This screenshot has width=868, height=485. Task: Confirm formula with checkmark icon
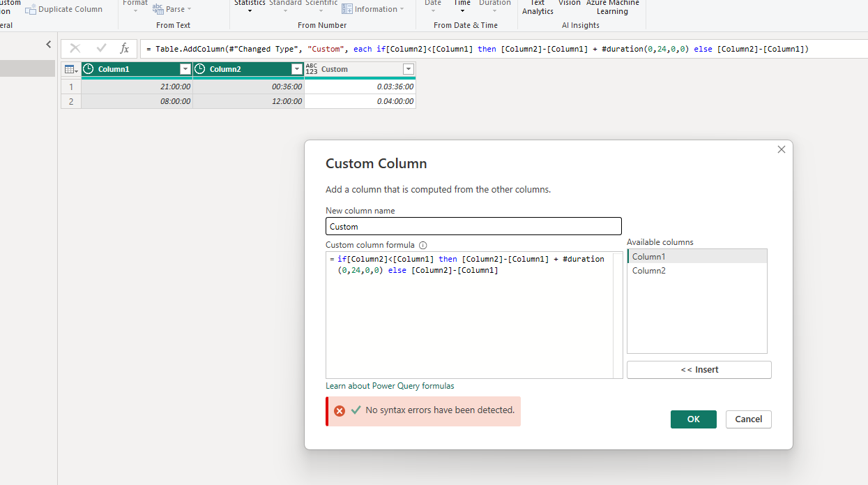click(101, 48)
